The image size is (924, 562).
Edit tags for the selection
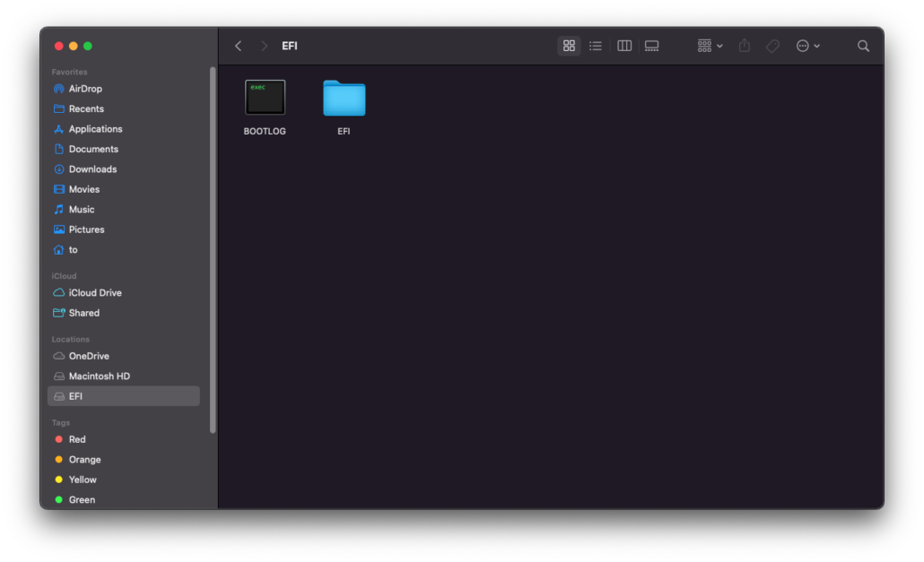[772, 46]
